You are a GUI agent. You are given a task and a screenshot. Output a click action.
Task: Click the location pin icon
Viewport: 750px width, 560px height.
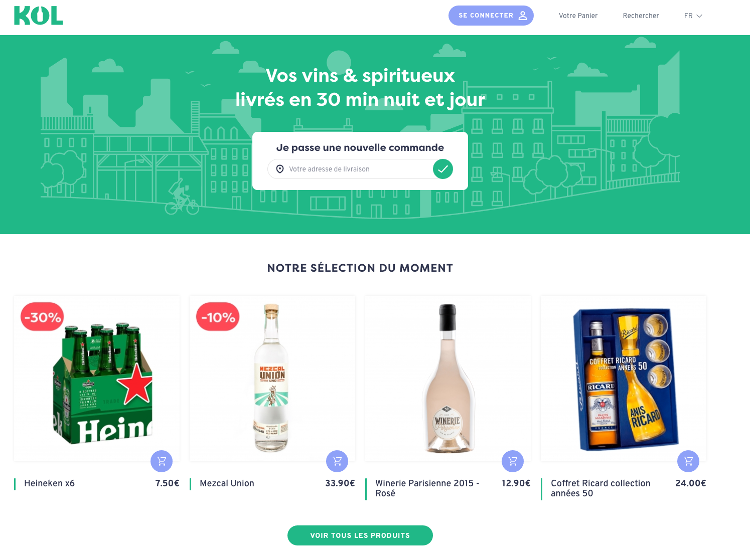(280, 169)
